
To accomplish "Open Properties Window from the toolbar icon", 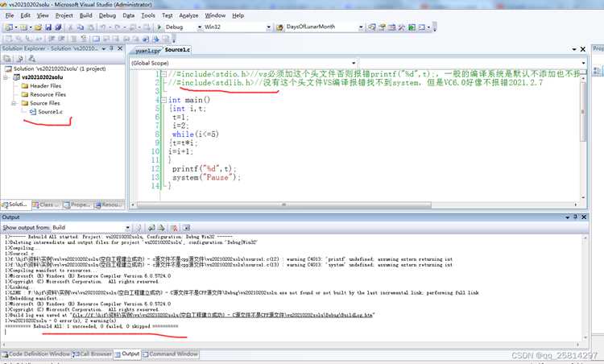I will pyautogui.click(x=382, y=27).
